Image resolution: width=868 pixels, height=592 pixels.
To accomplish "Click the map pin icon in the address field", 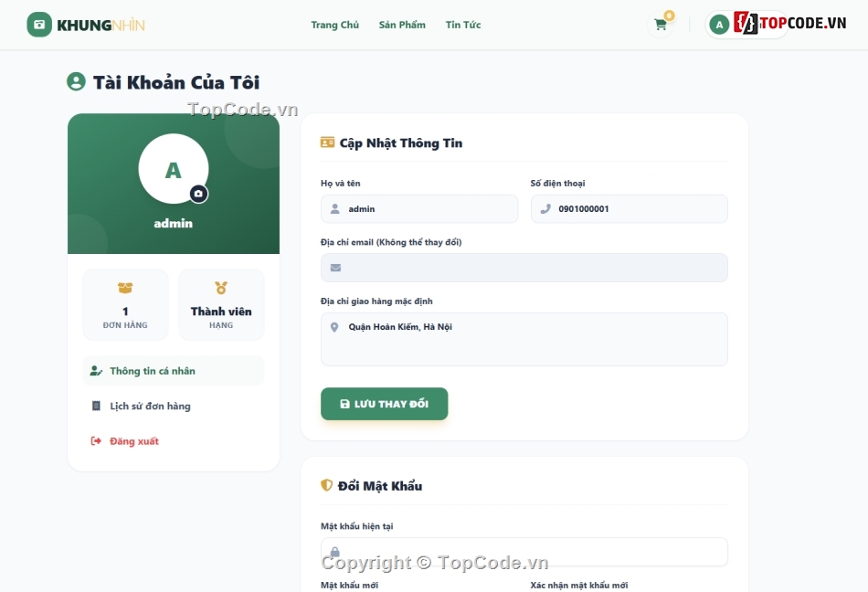I will click(334, 327).
